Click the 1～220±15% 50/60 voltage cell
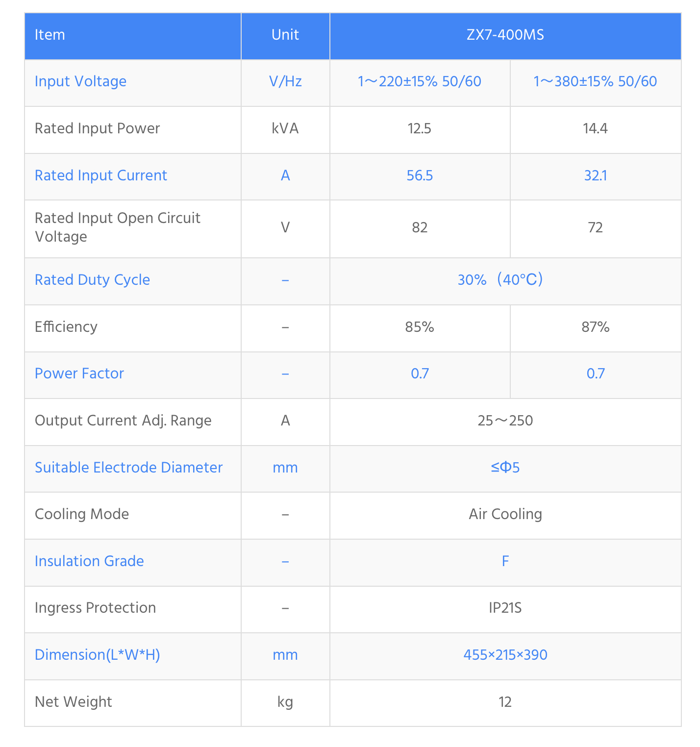Image resolution: width=700 pixels, height=747 pixels. pos(420,82)
